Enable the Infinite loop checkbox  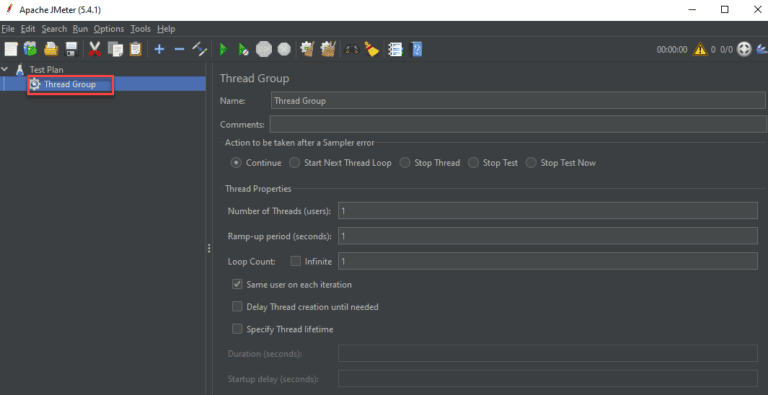click(x=295, y=261)
